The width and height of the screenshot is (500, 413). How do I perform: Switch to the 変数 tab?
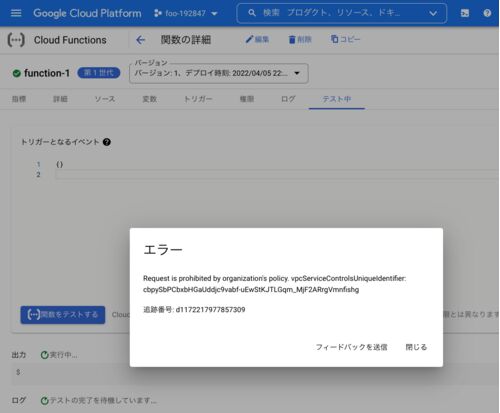(150, 99)
